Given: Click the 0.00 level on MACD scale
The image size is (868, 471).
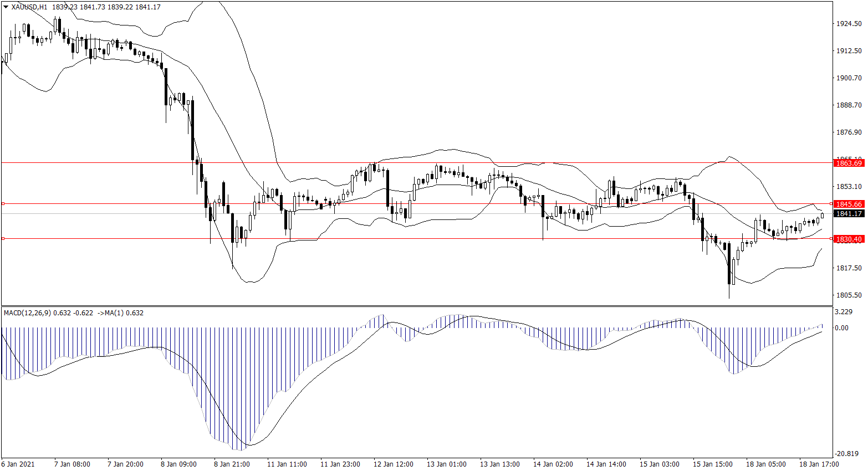Looking at the screenshot, I should click(x=841, y=328).
